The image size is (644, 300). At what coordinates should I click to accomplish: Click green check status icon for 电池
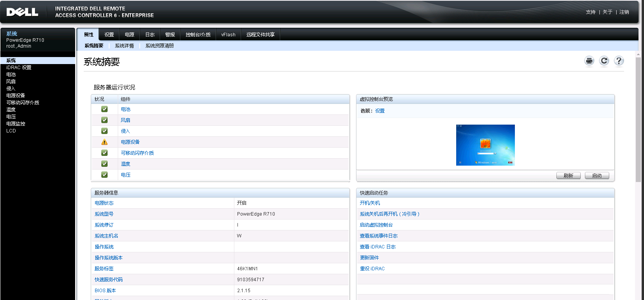coord(104,109)
